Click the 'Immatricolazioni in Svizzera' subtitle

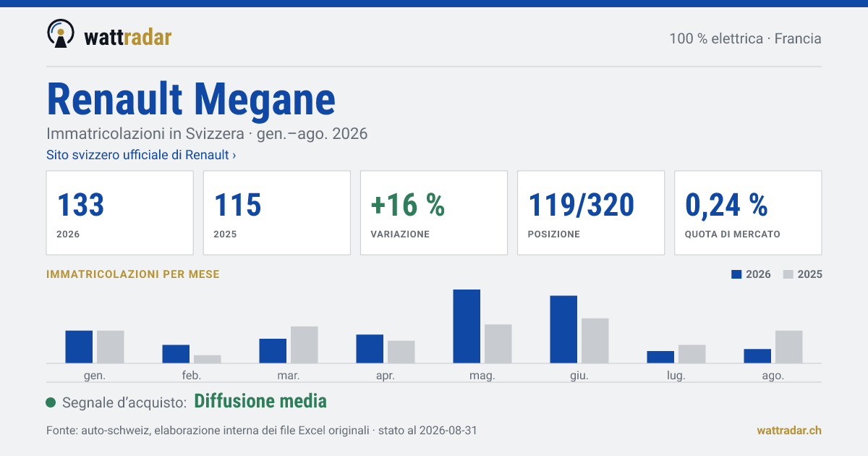click(207, 134)
